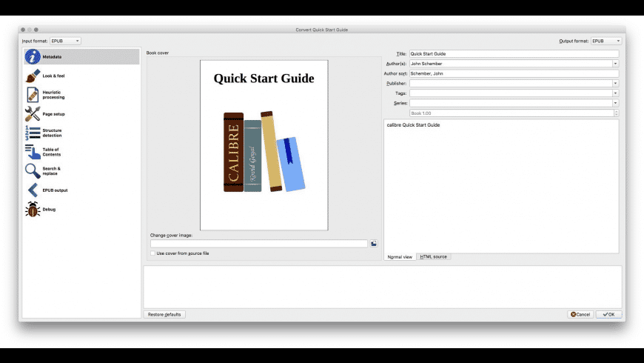
Task: Open Heuristic processing bandage icon
Action: point(33,95)
